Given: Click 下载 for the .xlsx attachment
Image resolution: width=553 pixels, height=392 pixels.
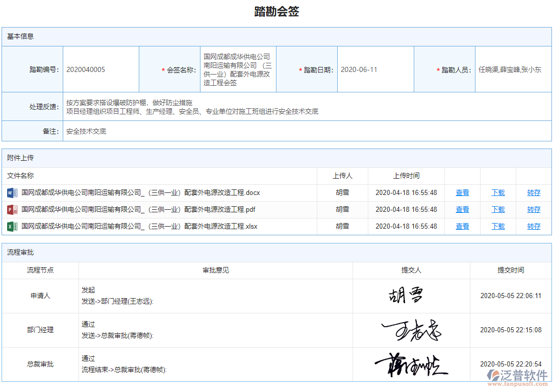Looking at the screenshot, I should (x=498, y=226).
